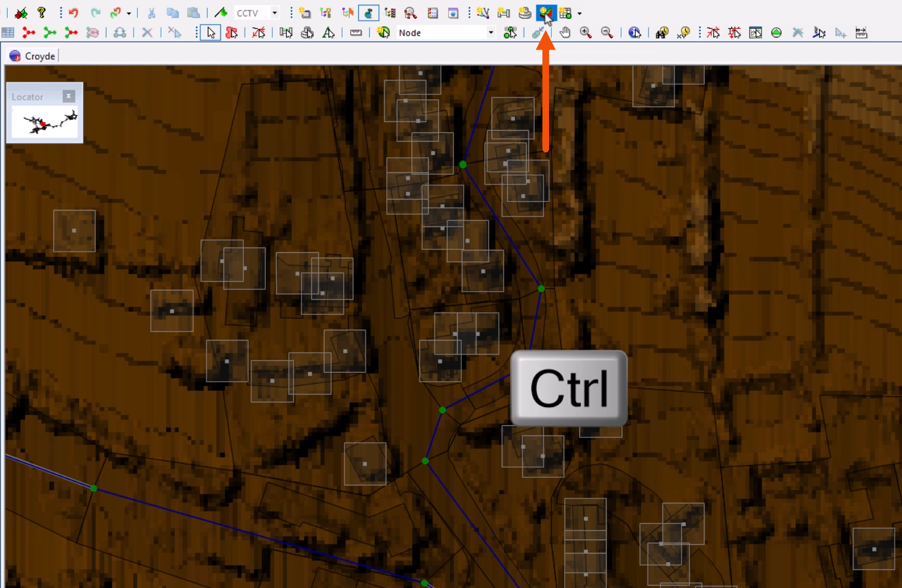Select the Measure ruler tool
This screenshot has width=902, height=588.
356,32
